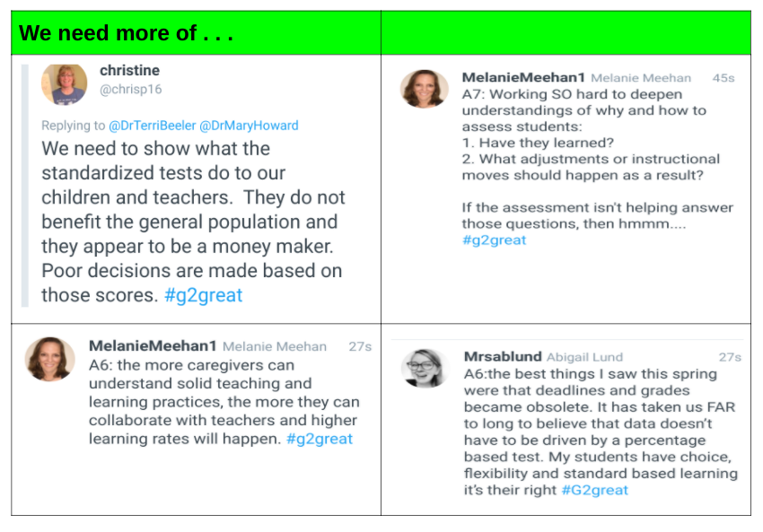Screen dimensions: 763x532
Task: Click the 'Melanie Meehan' display name on A7
Action: point(641,78)
